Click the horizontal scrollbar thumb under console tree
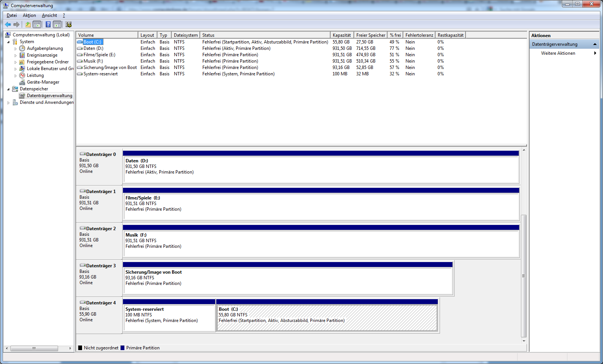This screenshot has height=364, width=603. tap(34, 348)
